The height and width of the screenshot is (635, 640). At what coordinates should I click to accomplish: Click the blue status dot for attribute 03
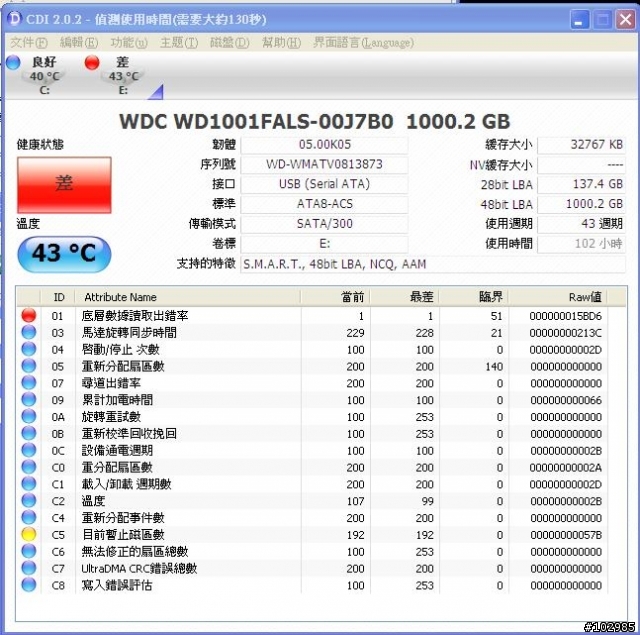29,332
